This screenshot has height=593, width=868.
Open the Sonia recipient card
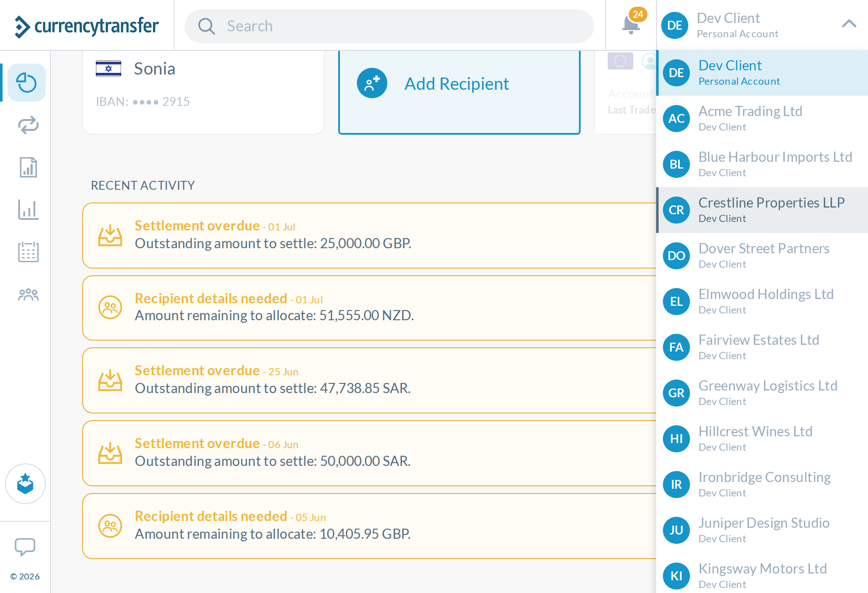203,92
